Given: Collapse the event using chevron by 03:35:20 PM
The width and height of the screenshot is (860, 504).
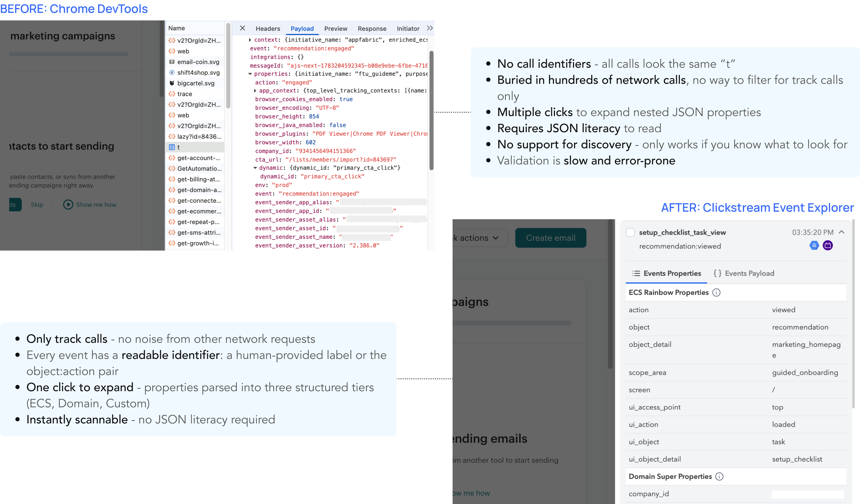Looking at the screenshot, I should click(x=841, y=232).
